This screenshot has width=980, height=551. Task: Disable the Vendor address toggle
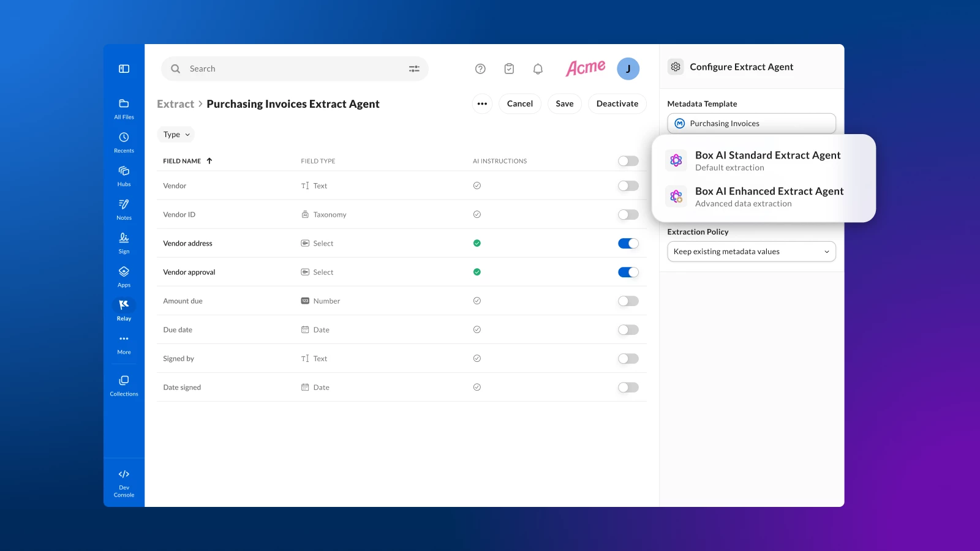click(628, 243)
